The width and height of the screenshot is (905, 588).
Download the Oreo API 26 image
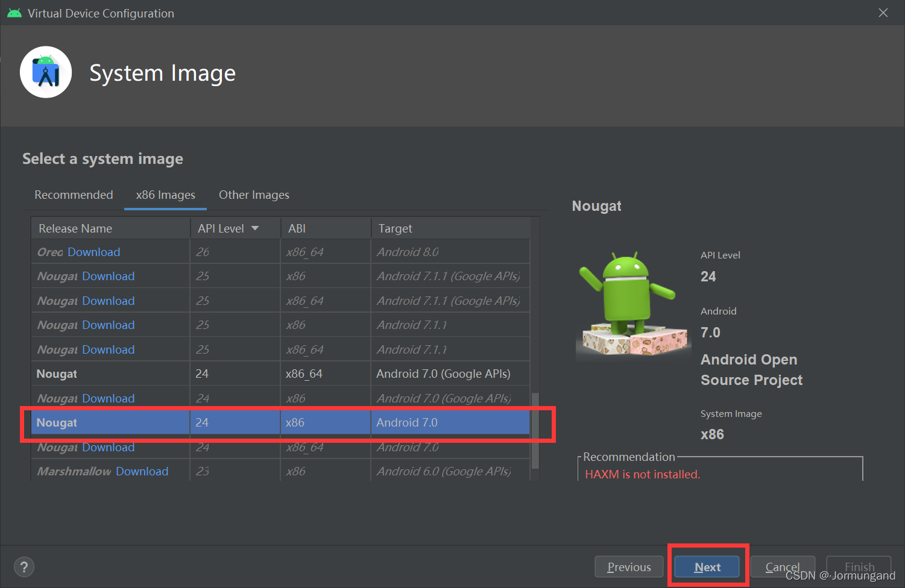93,252
